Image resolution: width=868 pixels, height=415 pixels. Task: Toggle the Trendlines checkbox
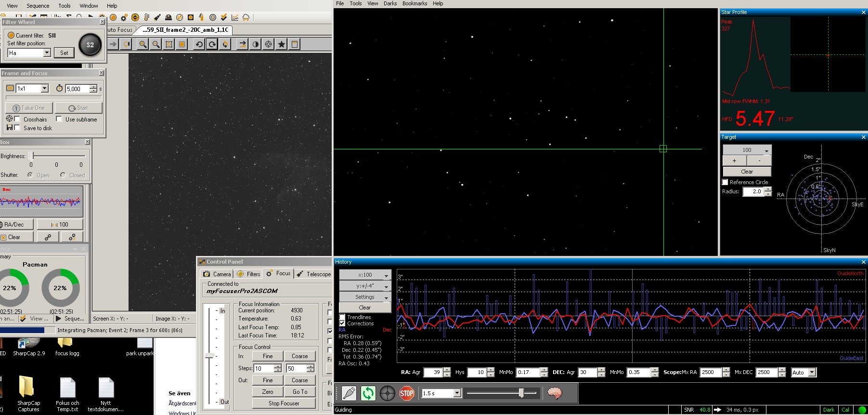(x=342, y=317)
